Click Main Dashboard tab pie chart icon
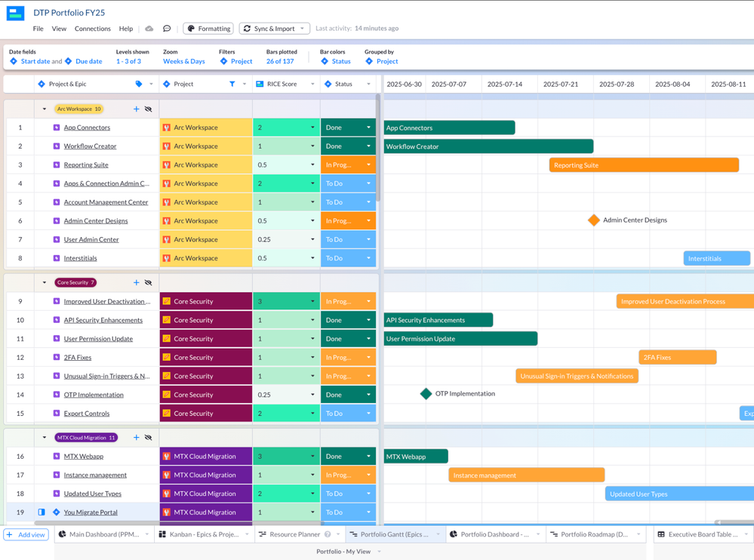 tap(63, 534)
